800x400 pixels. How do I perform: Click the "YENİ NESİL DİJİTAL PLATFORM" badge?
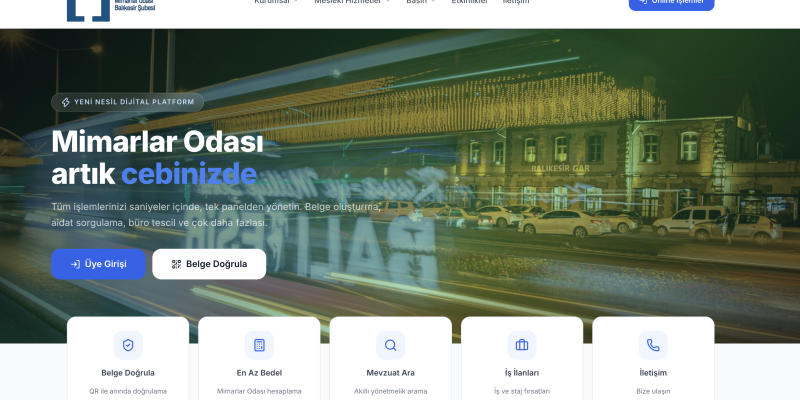[128, 102]
